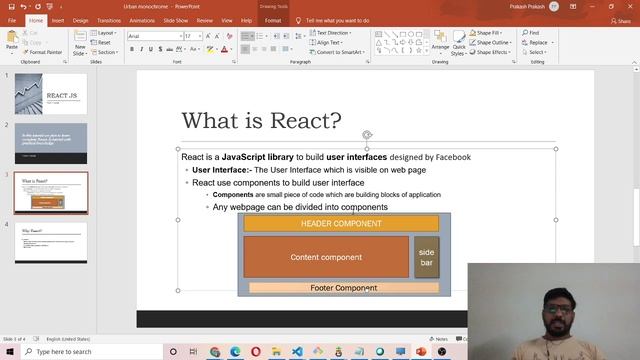
Task: Switch to the Transitions tab
Action: pos(109,20)
